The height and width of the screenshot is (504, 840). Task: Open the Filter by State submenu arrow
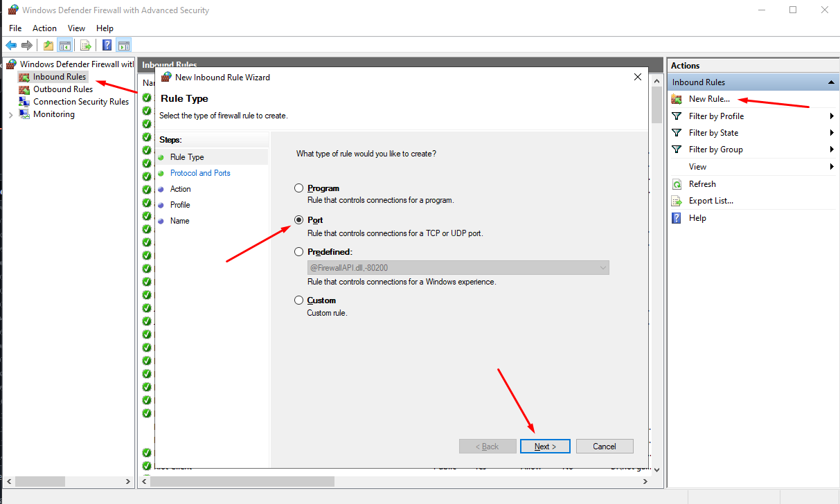(832, 133)
